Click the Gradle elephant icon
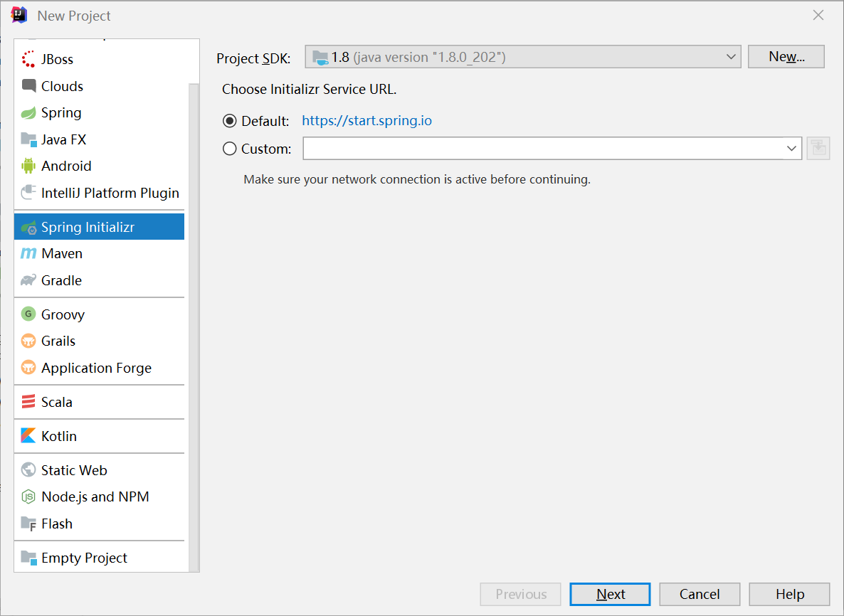Image resolution: width=844 pixels, height=616 pixels. [28, 280]
